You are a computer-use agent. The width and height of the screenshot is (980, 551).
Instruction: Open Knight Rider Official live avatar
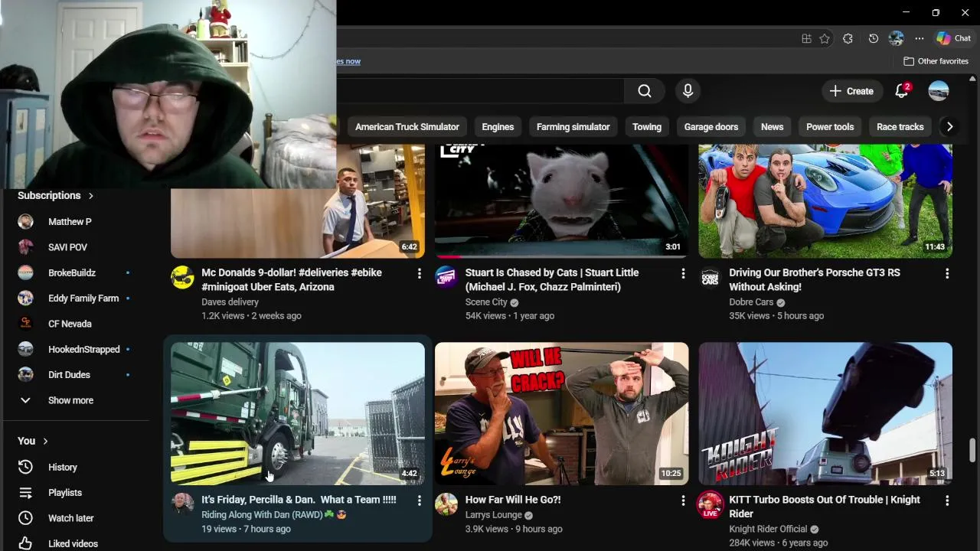point(710,505)
